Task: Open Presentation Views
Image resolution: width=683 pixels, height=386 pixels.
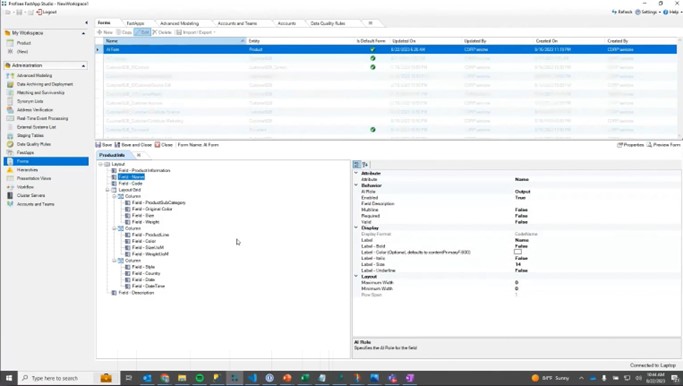Action: point(34,178)
